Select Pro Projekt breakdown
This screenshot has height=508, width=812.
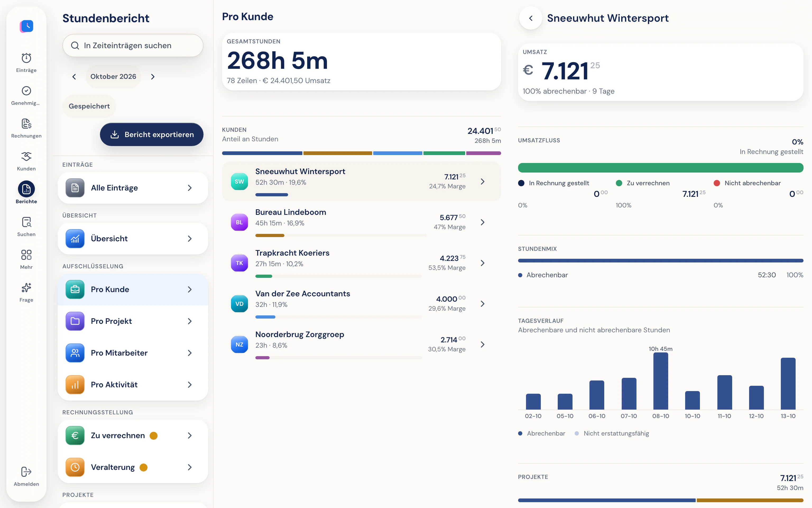point(133,321)
